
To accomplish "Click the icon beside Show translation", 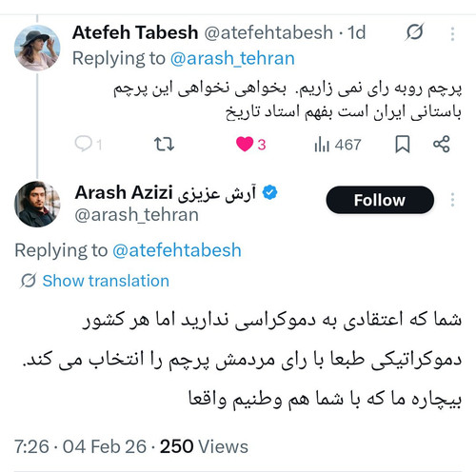I will click(29, 281).
